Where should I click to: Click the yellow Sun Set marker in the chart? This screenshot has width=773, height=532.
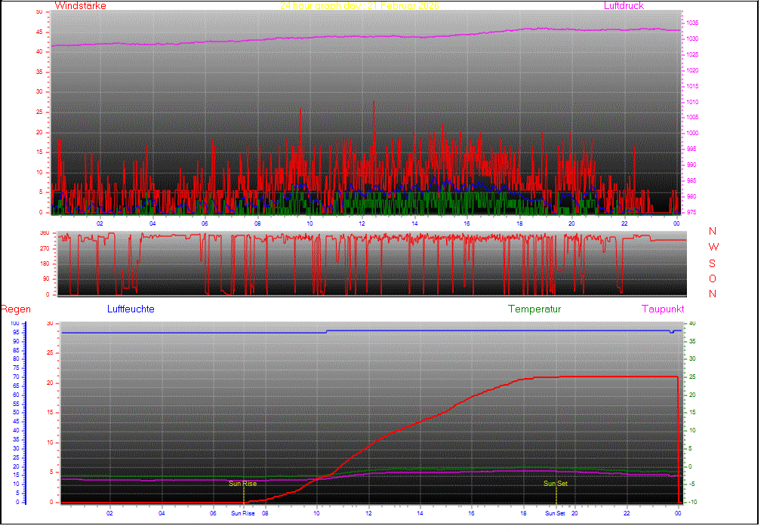click(555, 483)
